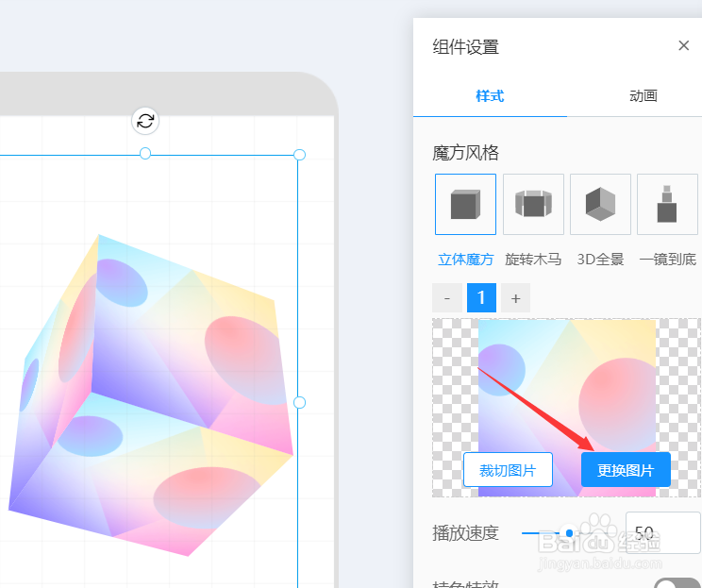Close the 组件设置 panel

[684, 45]
